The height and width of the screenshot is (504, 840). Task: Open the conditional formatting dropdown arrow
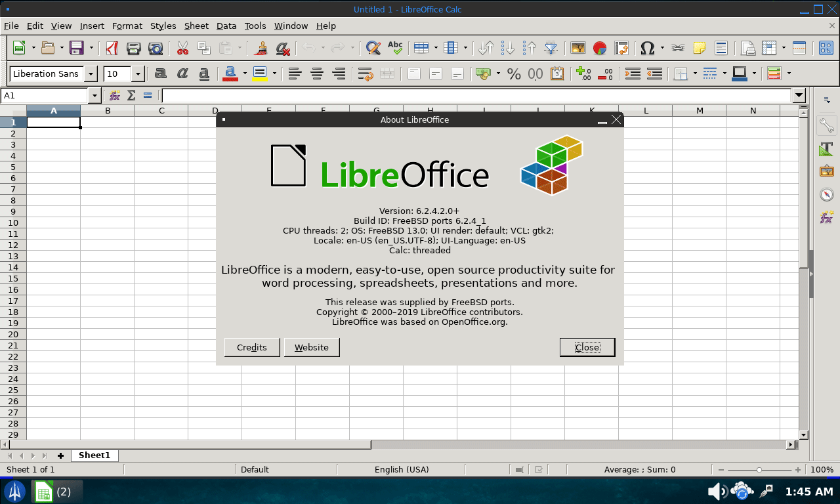[x=788, y=73]
